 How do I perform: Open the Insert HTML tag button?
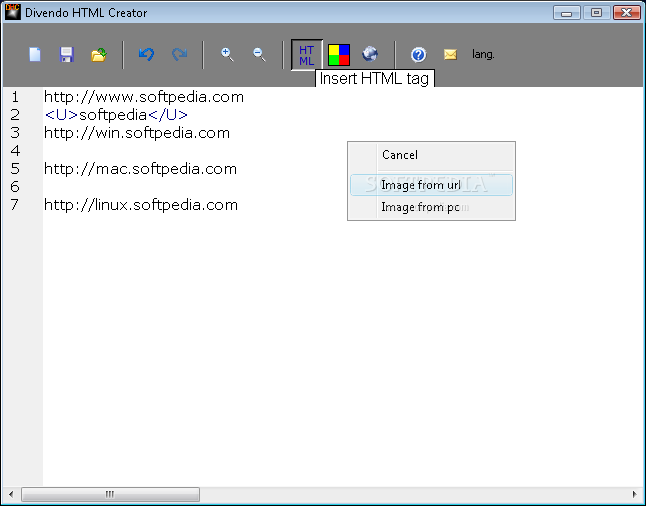click(x=307, y=55)
